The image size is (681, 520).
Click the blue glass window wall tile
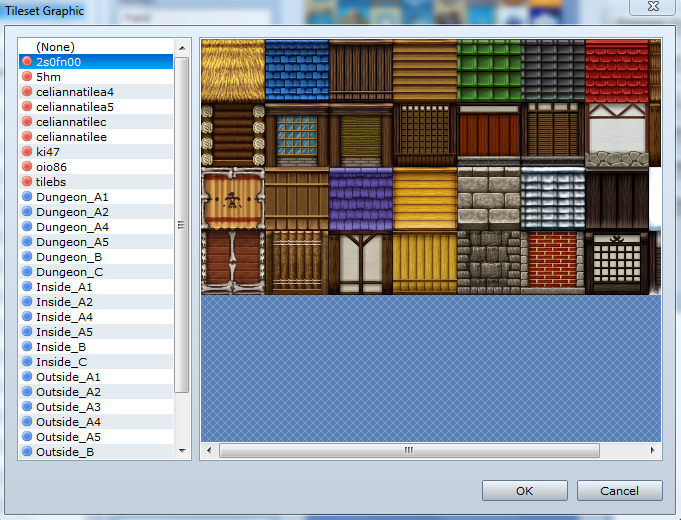point(297,135)
